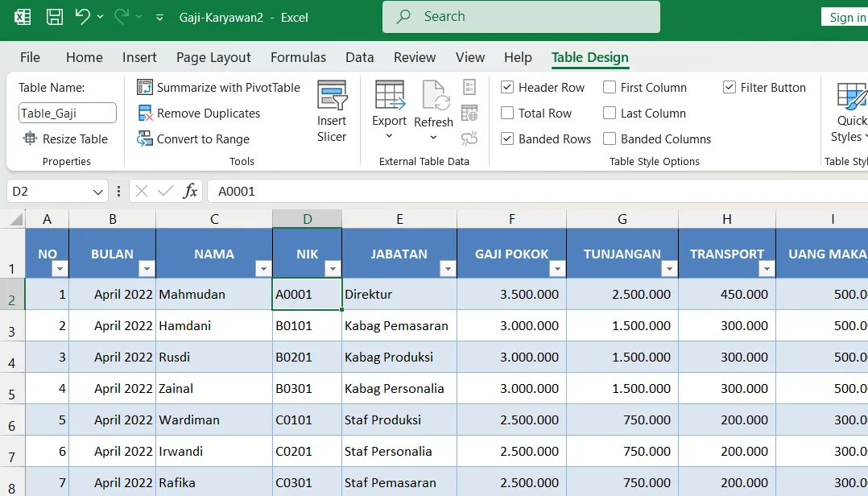
Task: Click the Search box in title bar
Action: (521, 17)
